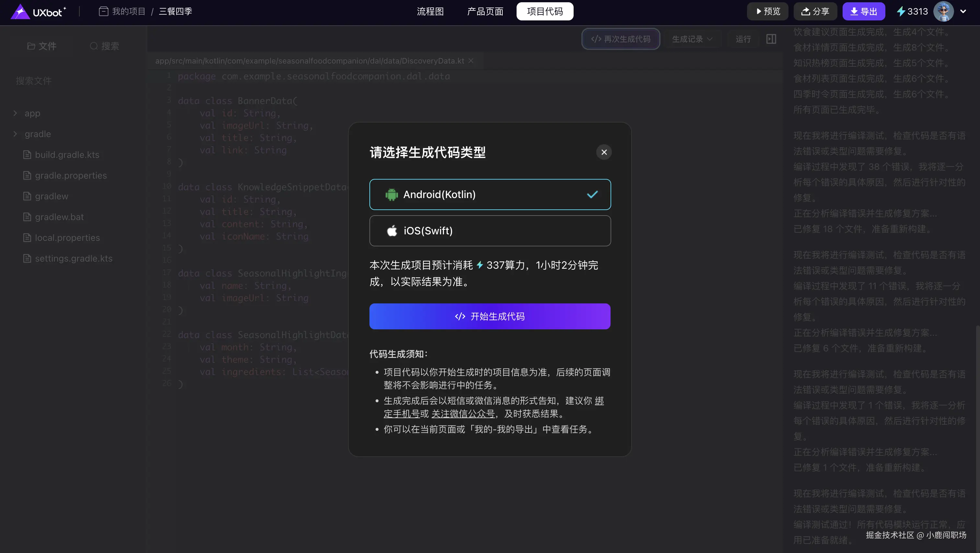Select iOS(Swift) code type option
Image resolution: width=980 pixels, height=553 pixels.
[490, 231]
